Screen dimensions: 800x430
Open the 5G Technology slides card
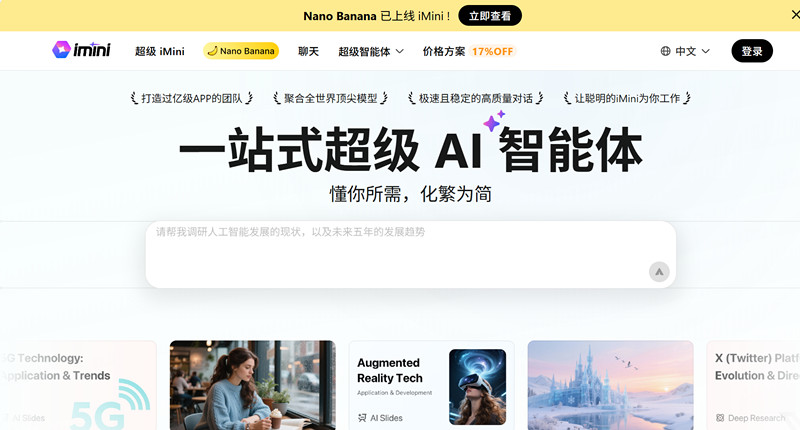point(78,385)
